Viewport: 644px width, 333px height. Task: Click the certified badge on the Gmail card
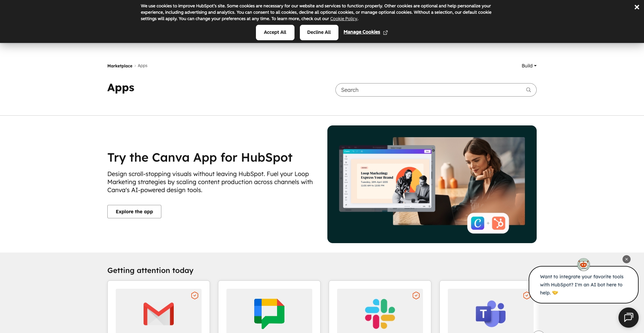point(195,295)
